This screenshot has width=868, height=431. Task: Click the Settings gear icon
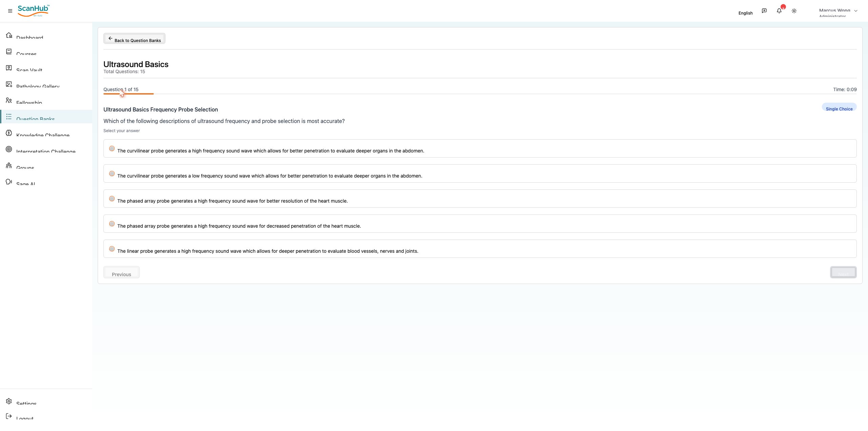[x=9, y=401]
